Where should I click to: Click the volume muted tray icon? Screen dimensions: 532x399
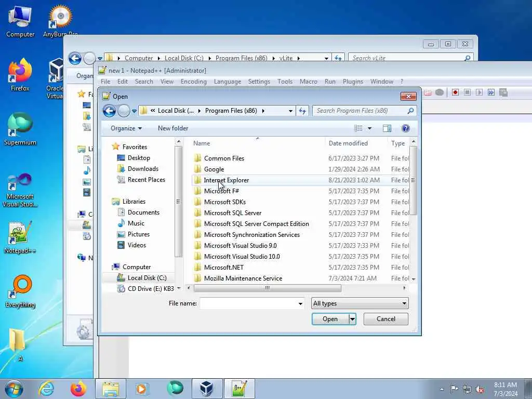[480, 389]
